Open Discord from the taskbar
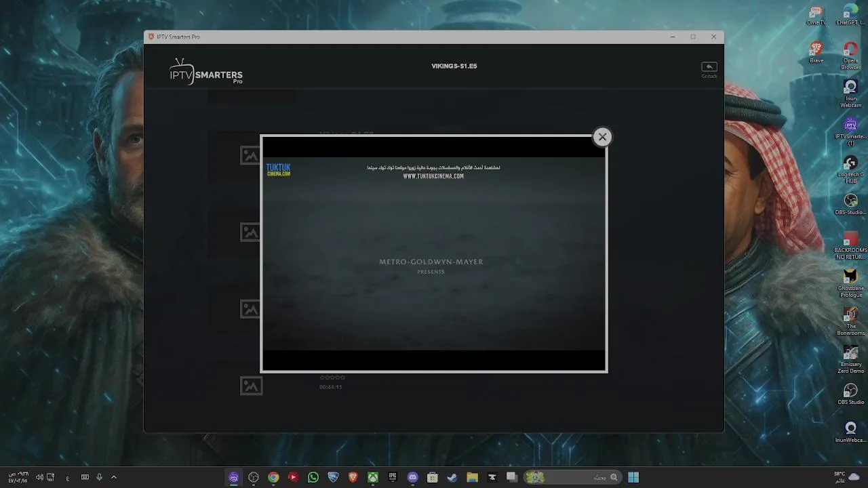868x488 pixels. point(412,477)
